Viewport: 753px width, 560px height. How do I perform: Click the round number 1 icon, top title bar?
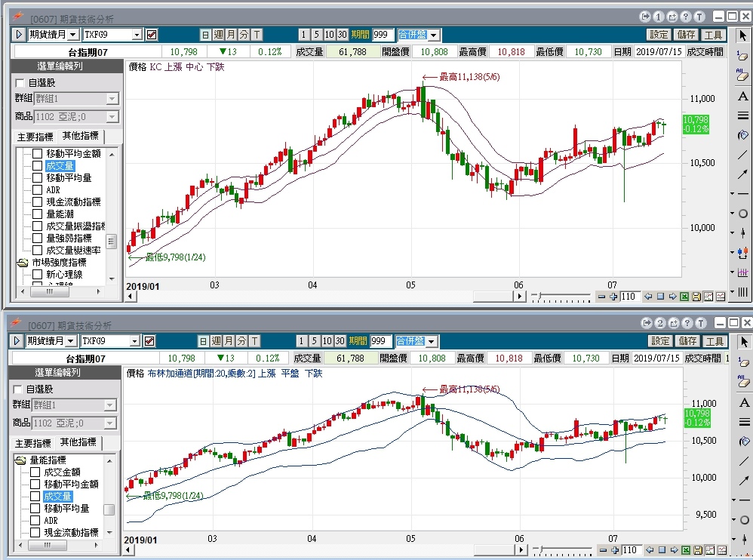659,17
